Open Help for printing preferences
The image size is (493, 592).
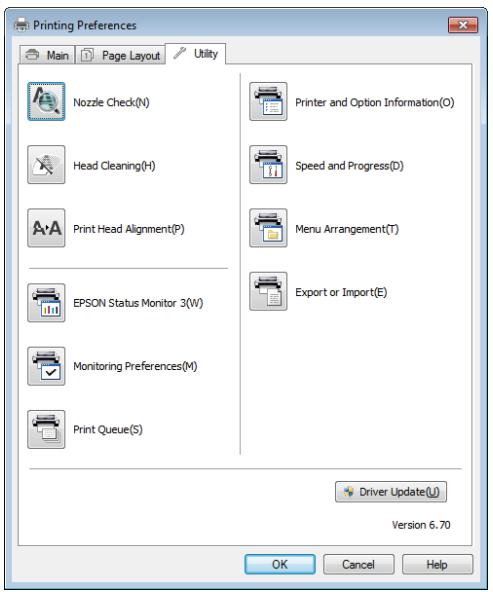tap(437, 564)
